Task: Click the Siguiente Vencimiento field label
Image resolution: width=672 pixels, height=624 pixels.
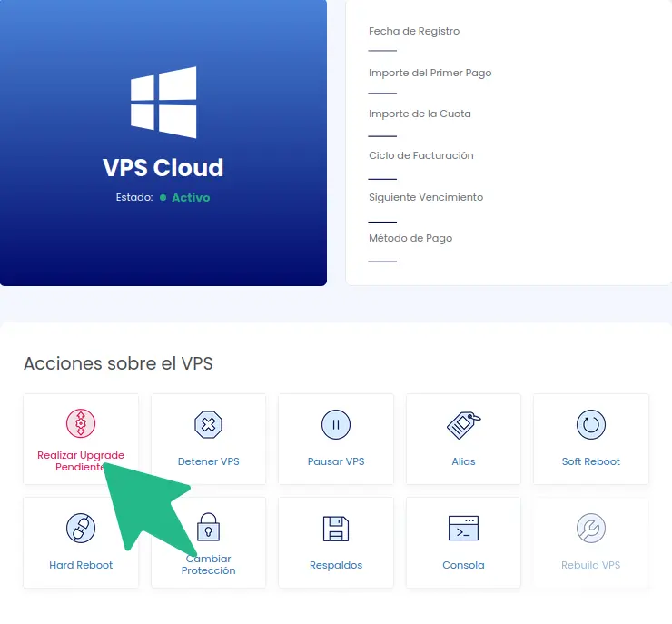Action: click(x=426, y=197)
